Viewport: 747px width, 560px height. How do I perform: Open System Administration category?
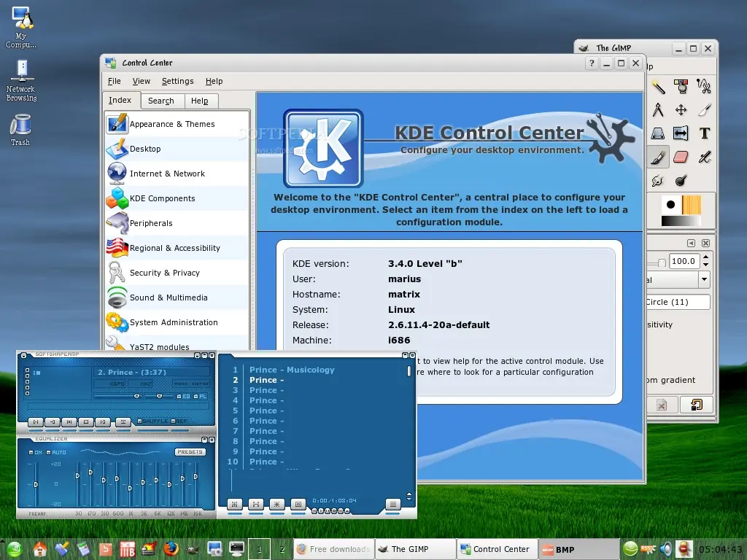pyautogui.click(x=177, y=322)
